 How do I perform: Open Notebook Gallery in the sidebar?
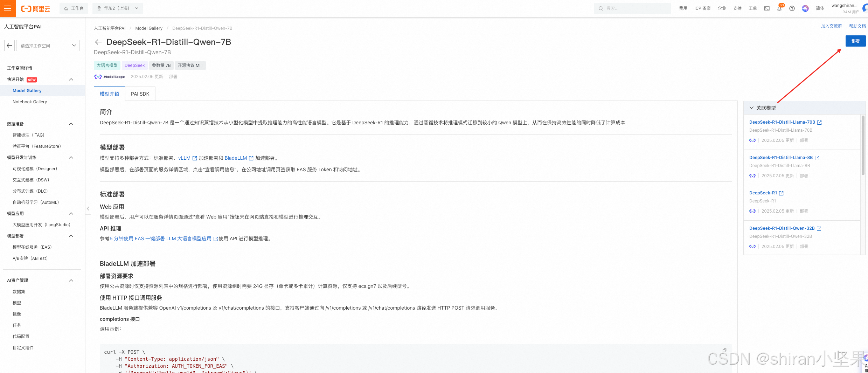pos(30,102)
